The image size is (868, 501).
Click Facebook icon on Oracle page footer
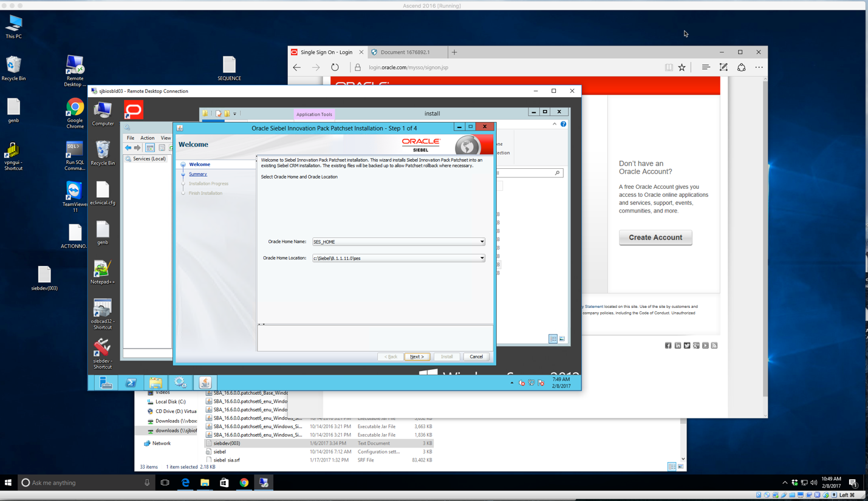(x=668, y=346)
